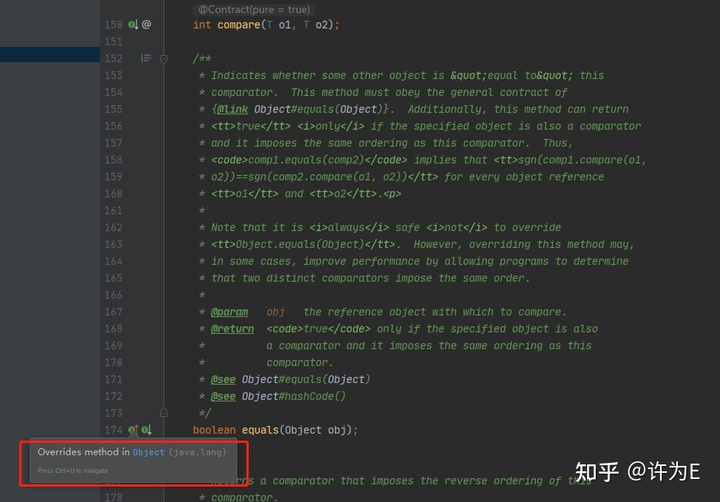Click the @ annotations gutter icon on line 150
Image resolution: width=720 pixels, height=502 pixels.
point(146,24)
